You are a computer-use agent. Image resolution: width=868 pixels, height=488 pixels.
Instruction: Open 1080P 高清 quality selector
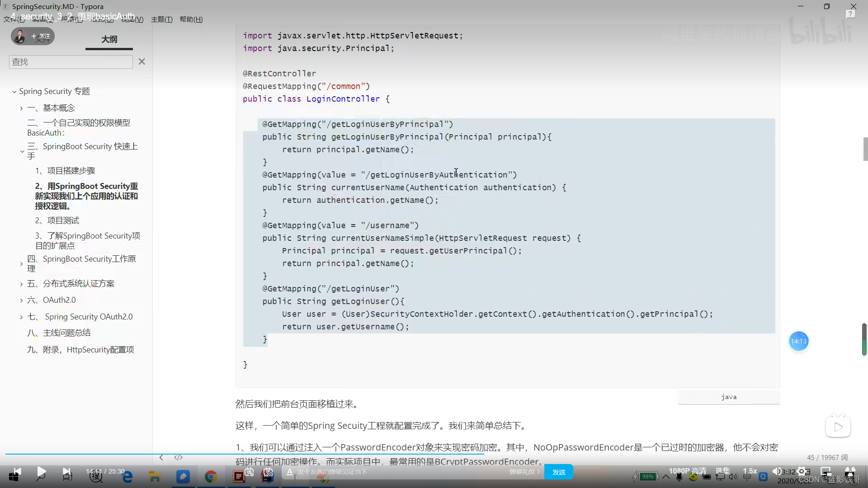point(687,471)
